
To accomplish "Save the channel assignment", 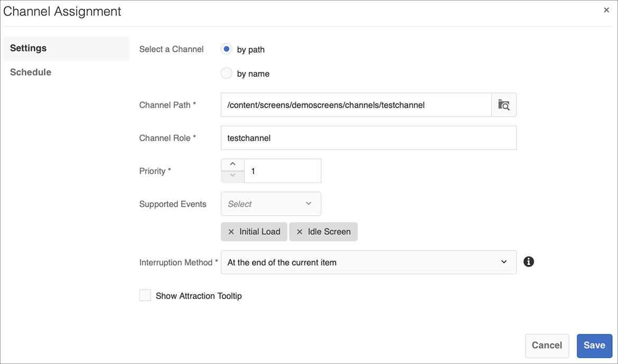I will click(594, 345).
